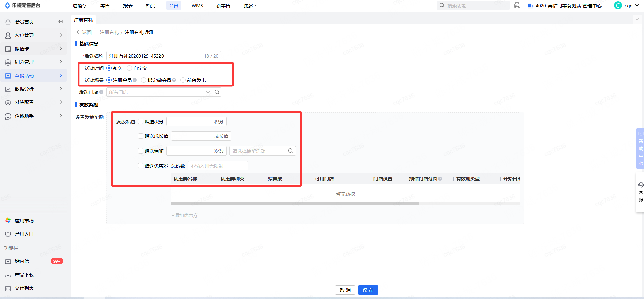Expand the tab list chevron at right
Image resolution: width=644 pixels, height=299 pixels.
[637, 19]
